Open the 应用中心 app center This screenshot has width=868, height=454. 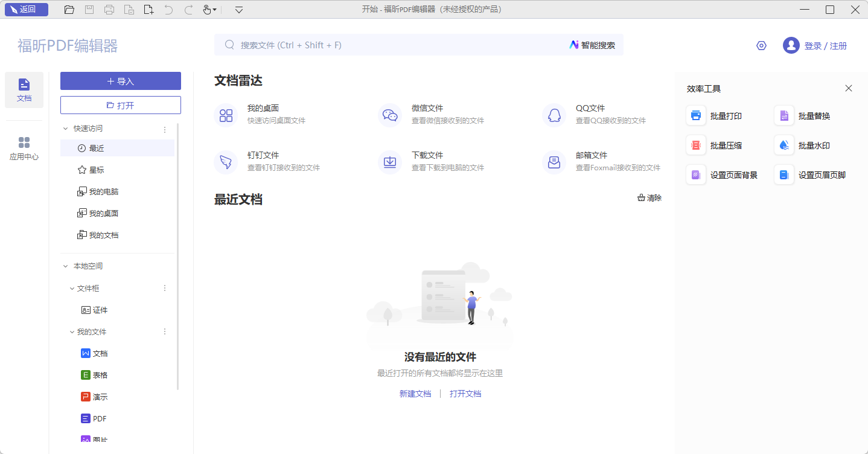pos(24,147)
